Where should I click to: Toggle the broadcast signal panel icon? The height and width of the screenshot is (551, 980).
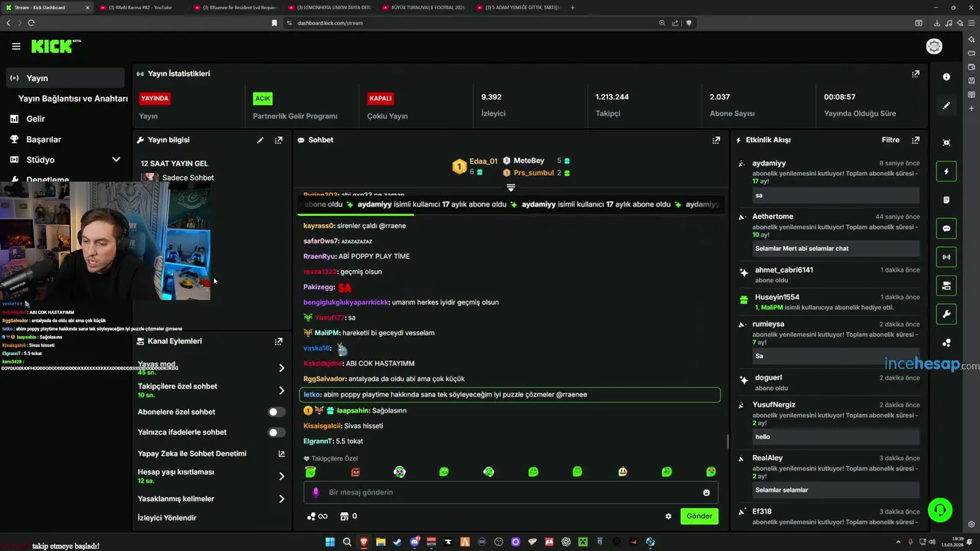(x=946, y=257)
